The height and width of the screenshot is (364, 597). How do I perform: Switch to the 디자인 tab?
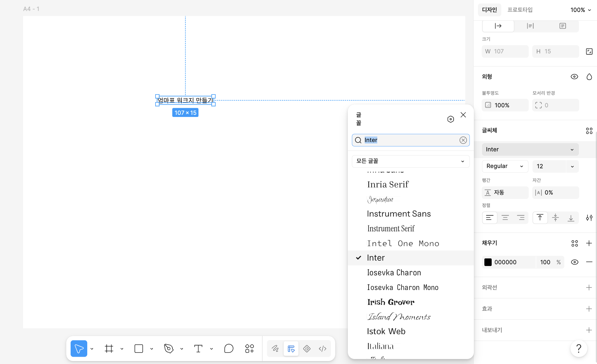click(x=489, y=10)
